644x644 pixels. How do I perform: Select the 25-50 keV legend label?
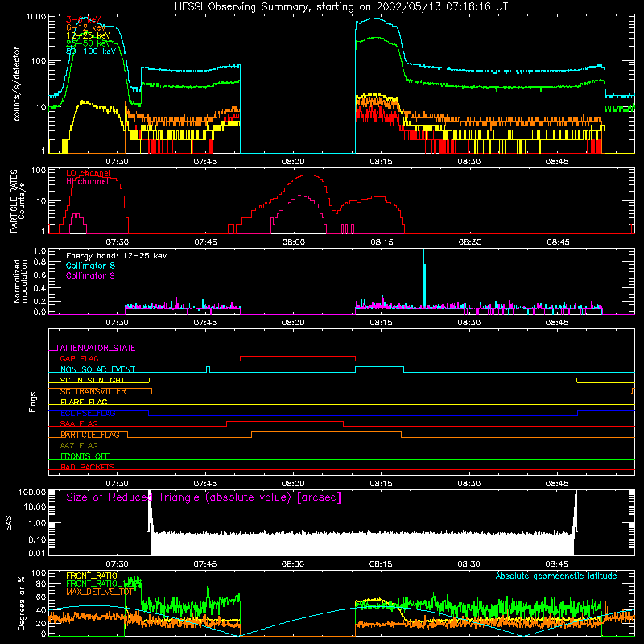[x=89, y=43]
